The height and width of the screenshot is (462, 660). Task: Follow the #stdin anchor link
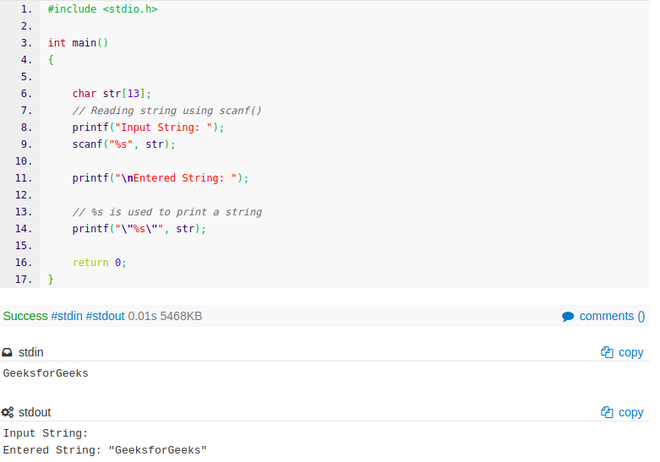tap(67, 316)
